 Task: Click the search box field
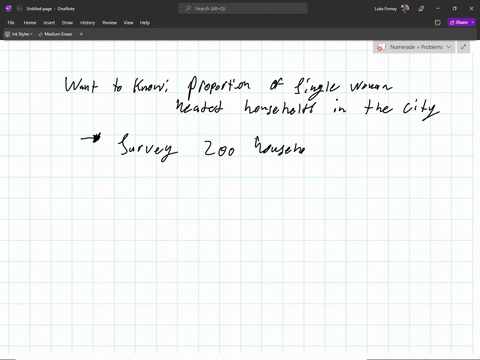(x=243, y=9)
